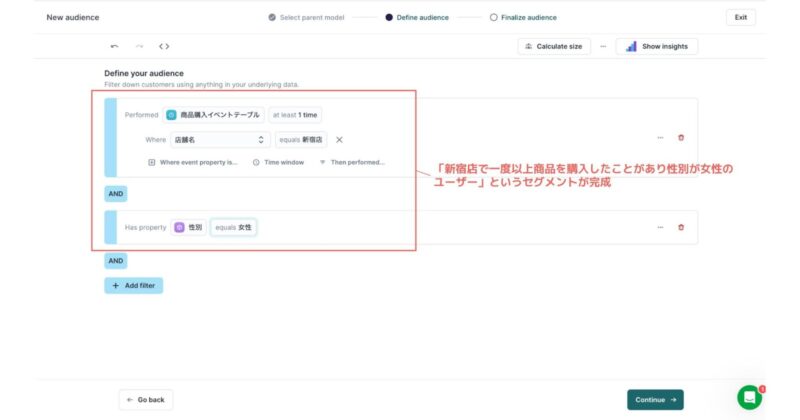The width and height of the screenshot is (800, 420).
Task: Open the 商品購入イベントテーブル event selector
Action: pos(214,115)
